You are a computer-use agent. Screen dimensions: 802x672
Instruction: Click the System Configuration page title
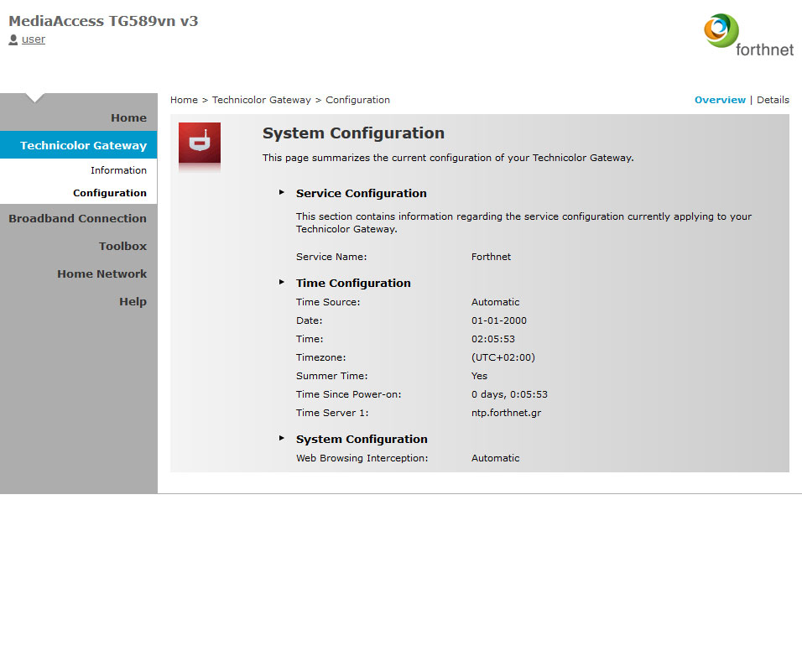[353, 133]
